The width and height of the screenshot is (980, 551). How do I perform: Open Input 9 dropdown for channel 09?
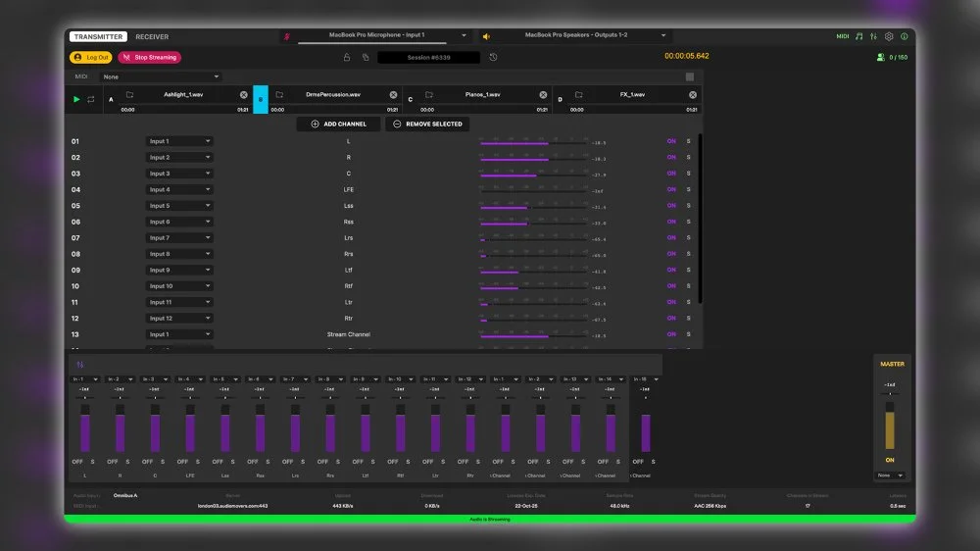178,271
